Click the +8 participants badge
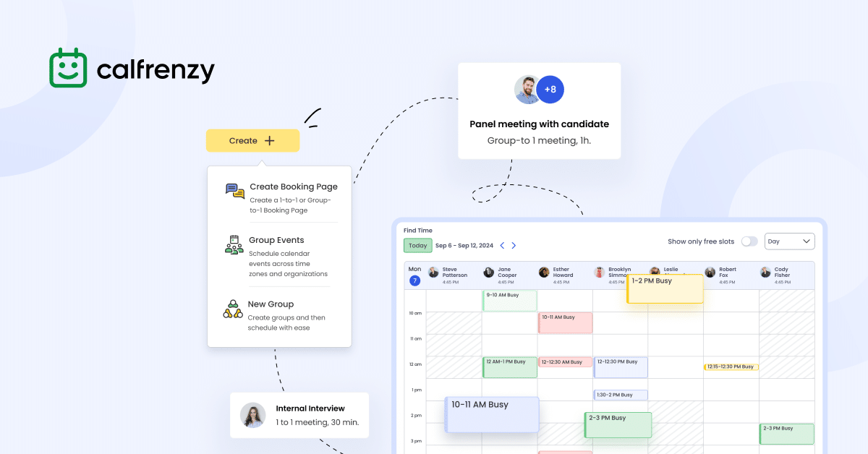The width and height of the screenshot is (868, 454). (550, 89)
